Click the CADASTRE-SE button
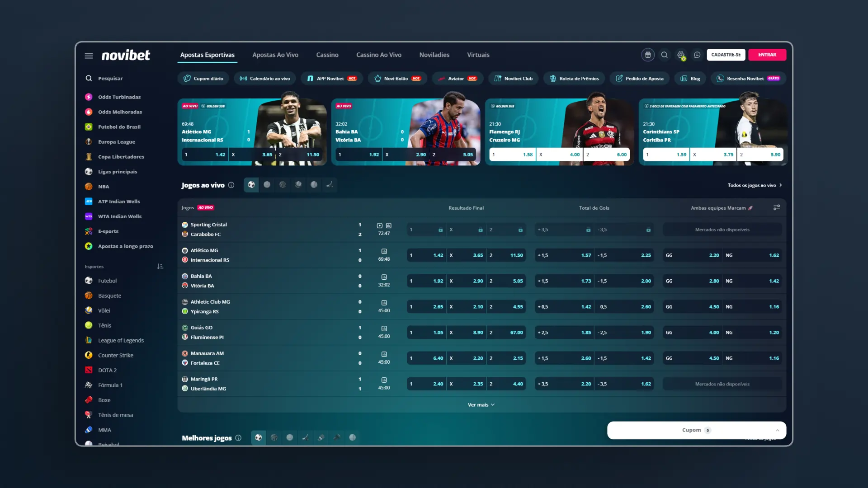This screenshot has width=868, height=488. 726,55
